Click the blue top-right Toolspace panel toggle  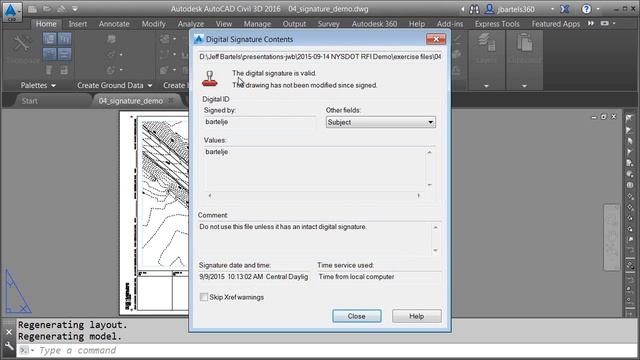point(64,39)
